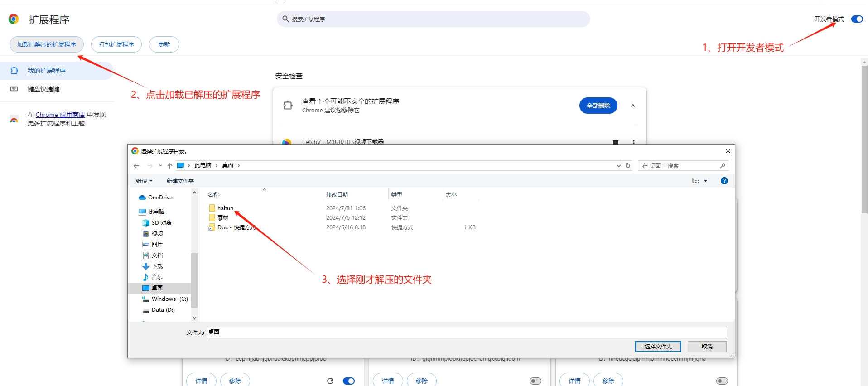Select the haitun folder
This screenshot has width=868, height=386.
click(x=225, y=208)
